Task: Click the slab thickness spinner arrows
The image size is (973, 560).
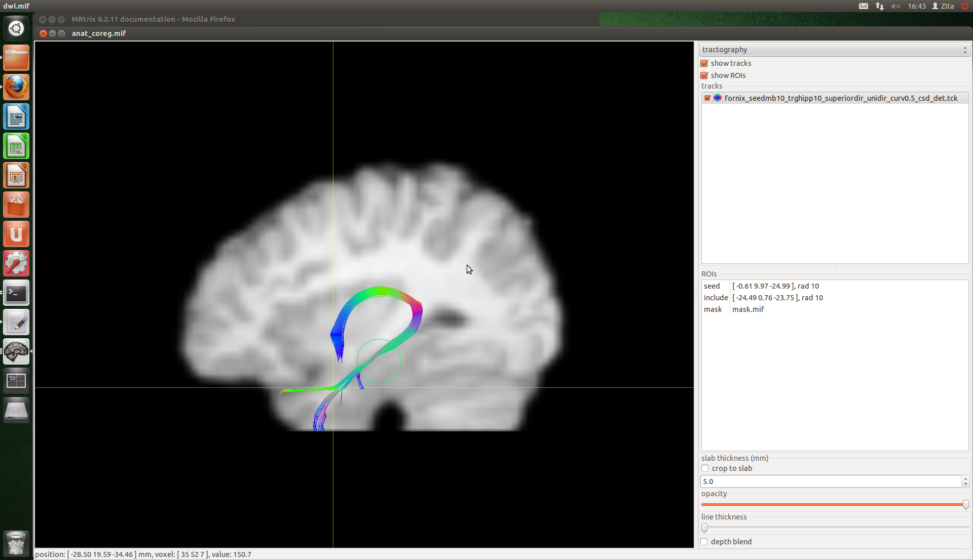Action: tap(965, 482)
